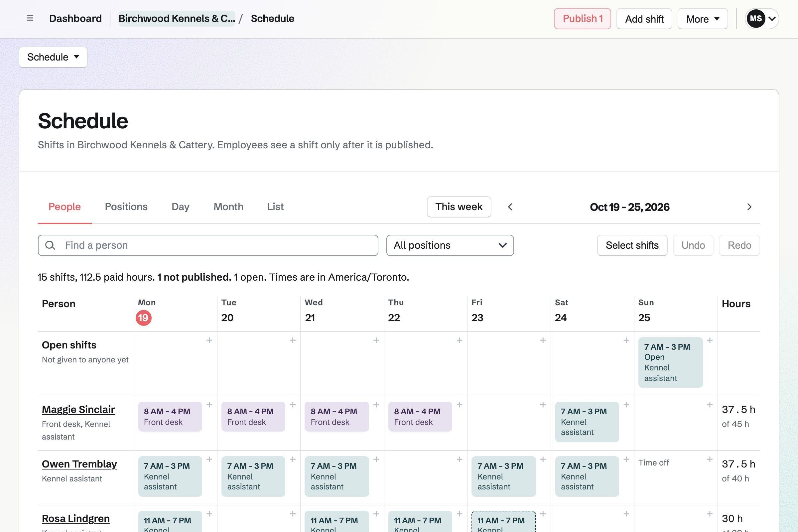
Task: Click the search magnifier icon
Action: (x=50, y=245)
